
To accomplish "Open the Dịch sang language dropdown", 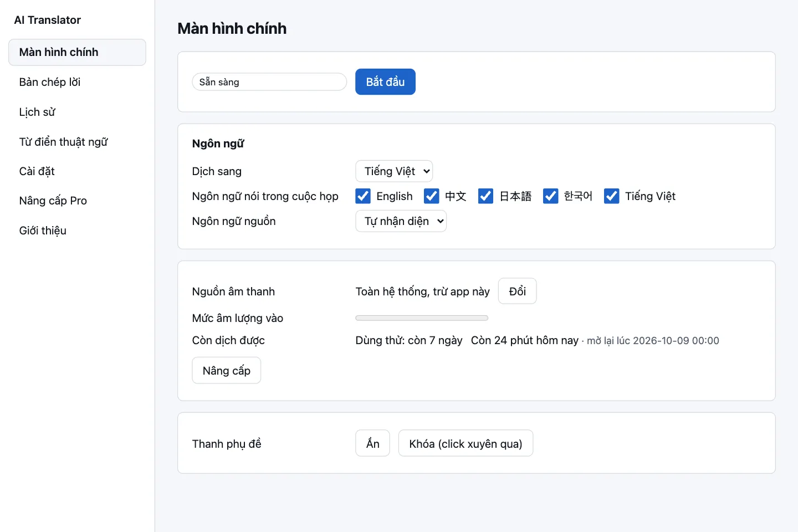I will coord(394,171).
